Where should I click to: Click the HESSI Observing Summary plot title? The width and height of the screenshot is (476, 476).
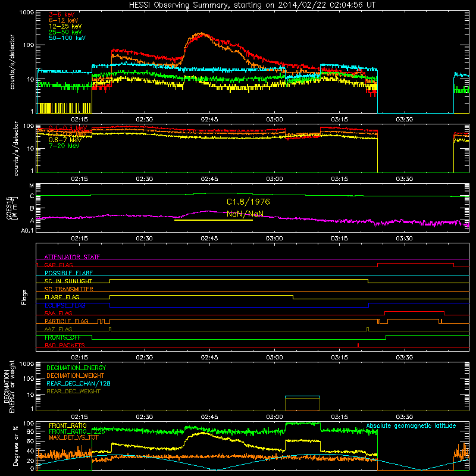coord(252,5)
